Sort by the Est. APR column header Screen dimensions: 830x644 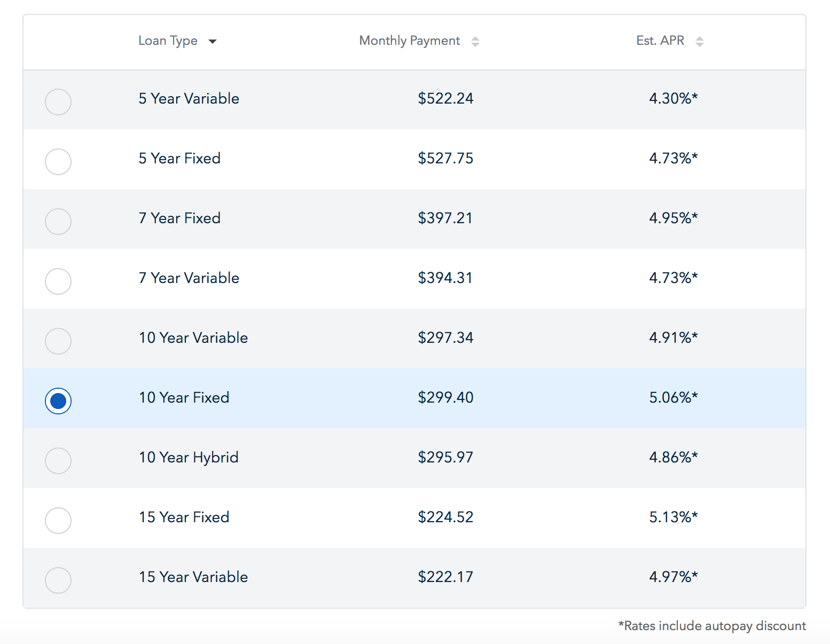click(x=660, y=41)
